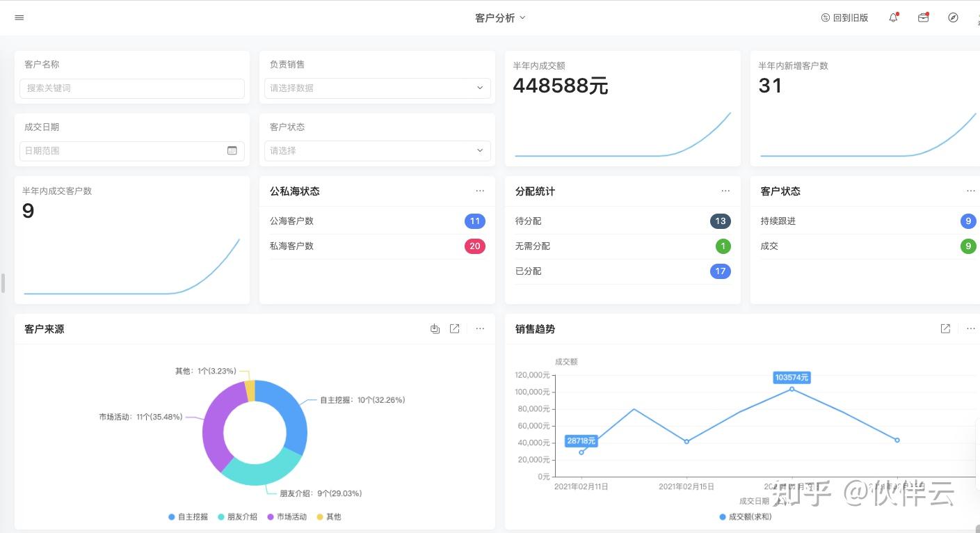980x533 pixels.
Task: Open more options for 客户状态 card
Action: tap(971, 191)
